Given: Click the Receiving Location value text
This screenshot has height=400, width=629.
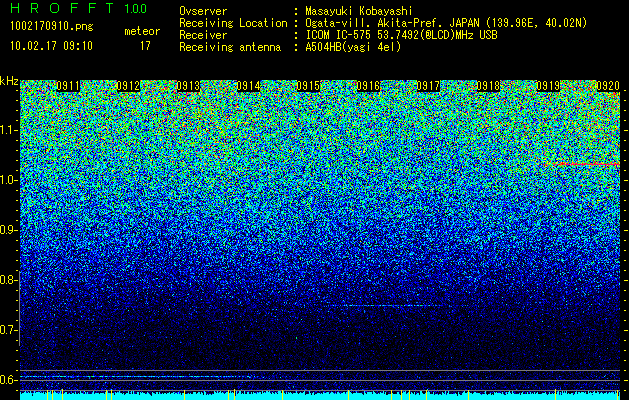Looking at the screenshot, I should (446, 23).
